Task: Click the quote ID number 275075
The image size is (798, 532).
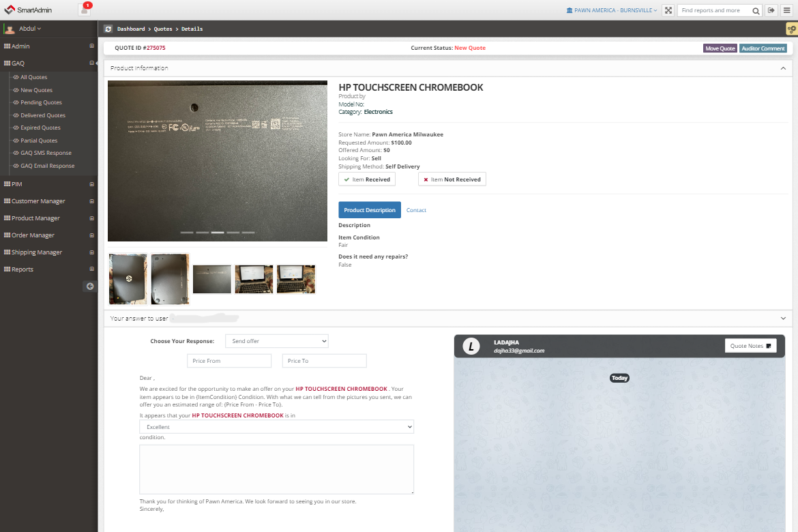Action: 154,48
